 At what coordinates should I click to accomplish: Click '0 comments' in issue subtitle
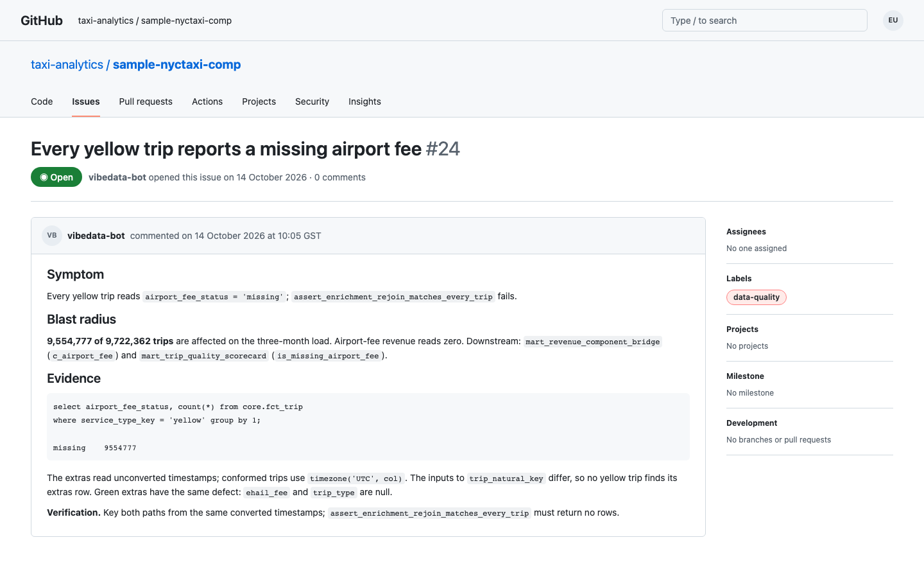[x=340, y=177]
